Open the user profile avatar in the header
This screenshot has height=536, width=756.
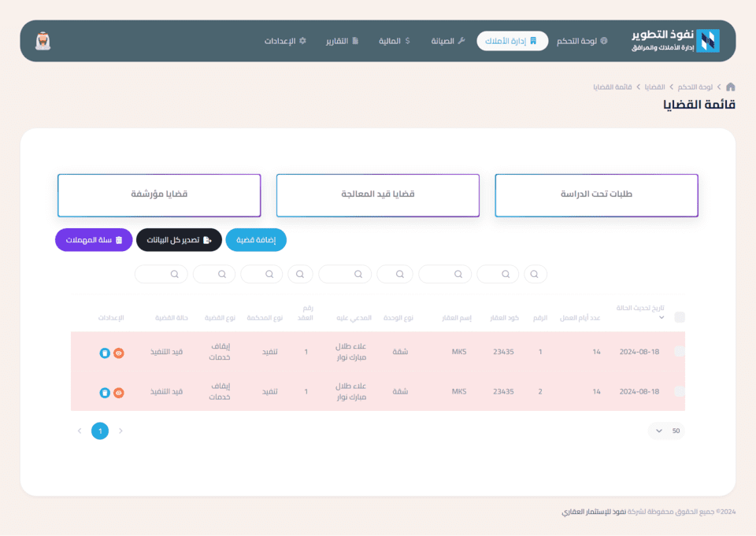(x=43, y=41)
